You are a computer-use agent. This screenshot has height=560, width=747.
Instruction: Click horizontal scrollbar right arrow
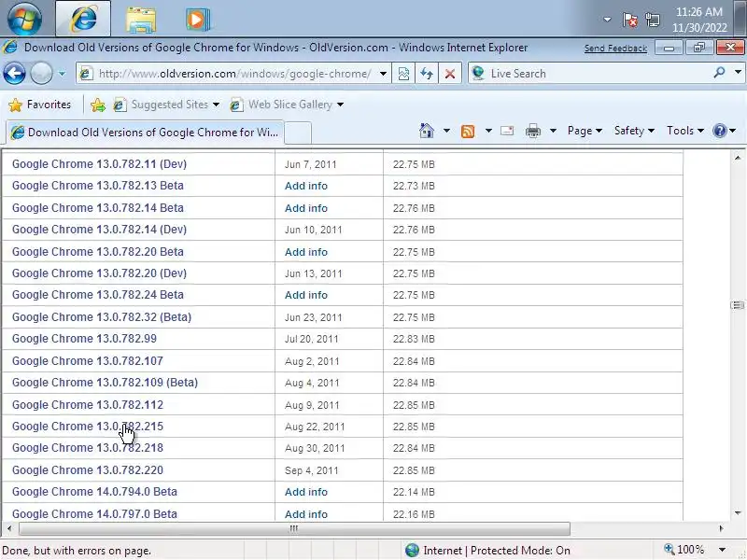coord(721,528)
